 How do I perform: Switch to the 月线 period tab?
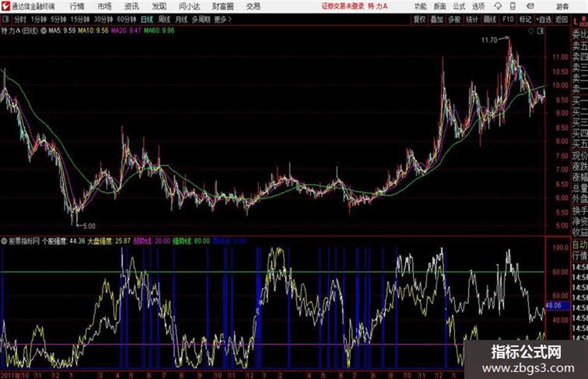(182, 19)
